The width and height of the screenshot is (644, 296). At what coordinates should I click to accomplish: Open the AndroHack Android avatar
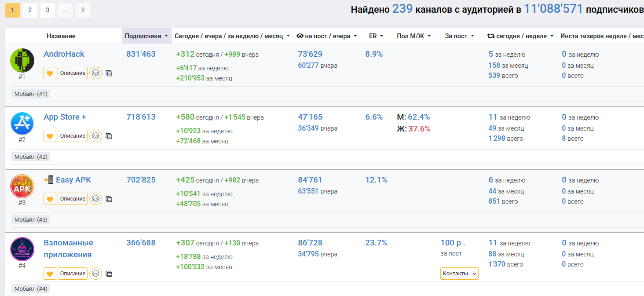[22, 60]
